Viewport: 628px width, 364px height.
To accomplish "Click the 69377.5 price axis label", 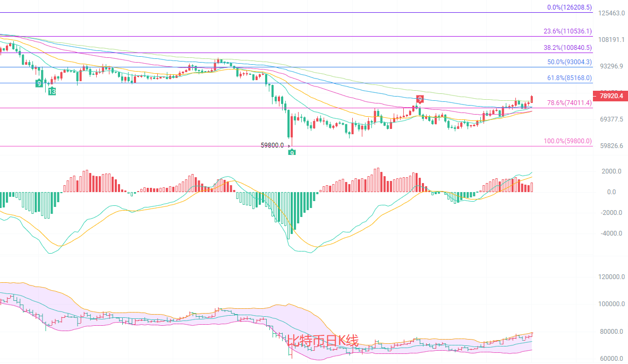I will (x=611, y=119).
